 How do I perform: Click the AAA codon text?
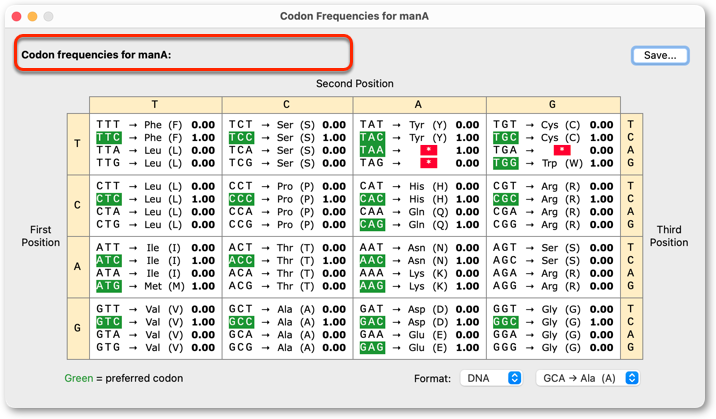pyautogui.click(x=372, y=273)
